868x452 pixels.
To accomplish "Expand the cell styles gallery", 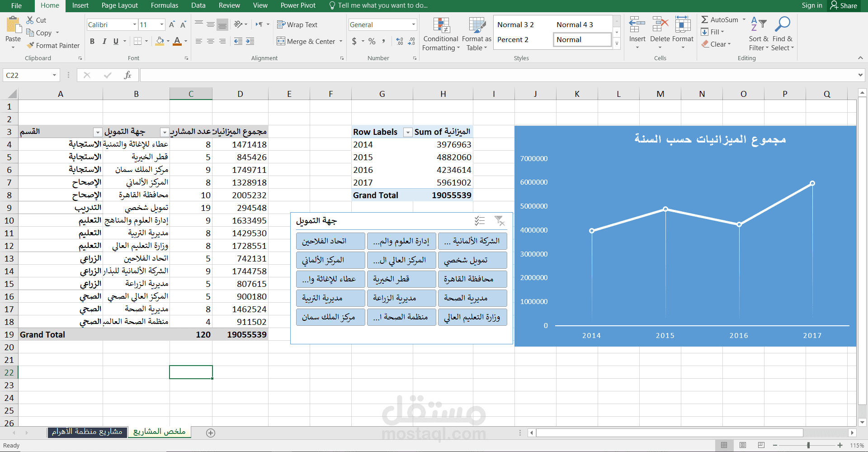I will coord(617,44).
